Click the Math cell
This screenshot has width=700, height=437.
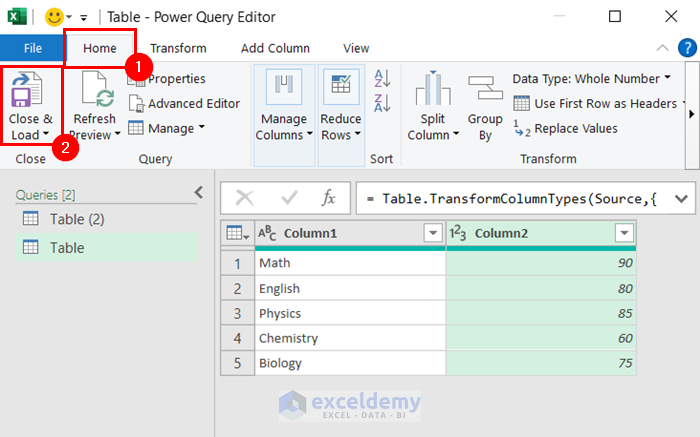[350, 263]
